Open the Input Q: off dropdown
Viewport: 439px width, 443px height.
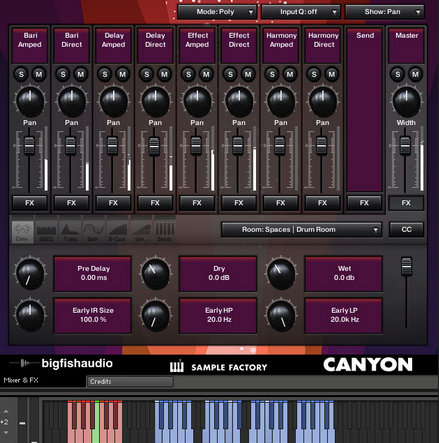tap(301, 12)
